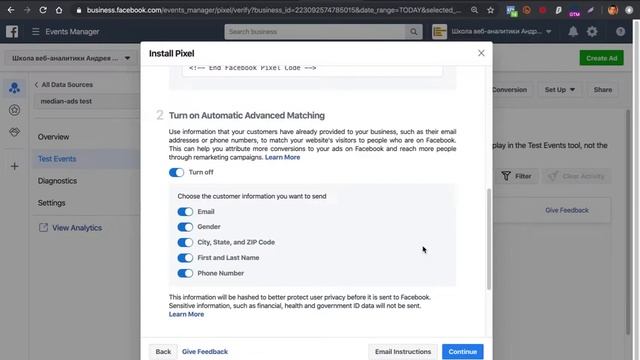Click the search magnifier button

click(413, 31)
